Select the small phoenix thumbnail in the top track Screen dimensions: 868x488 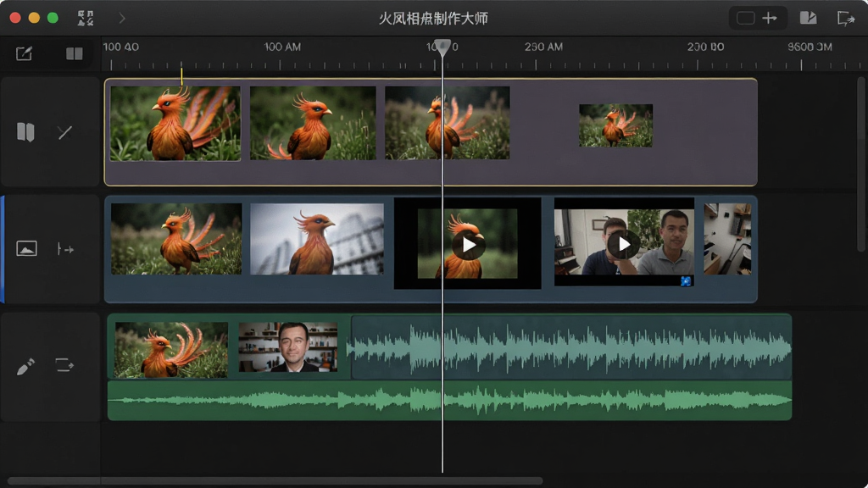pos(615,125)
